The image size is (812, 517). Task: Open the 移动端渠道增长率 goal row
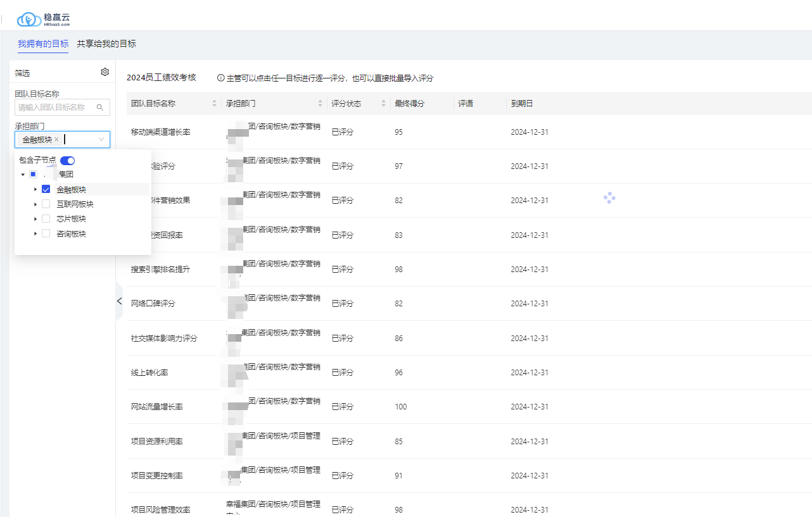click(161, 132)
